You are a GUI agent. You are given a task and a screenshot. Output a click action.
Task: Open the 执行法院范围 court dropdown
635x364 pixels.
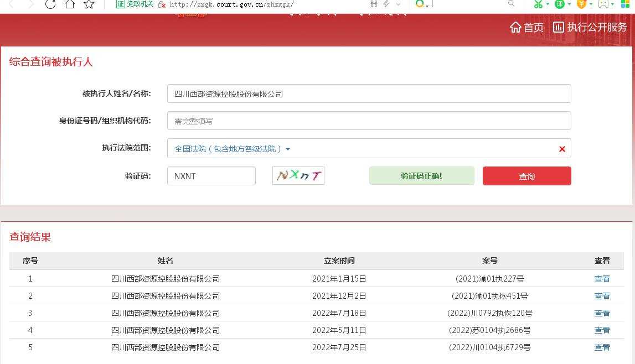(232, 149)
